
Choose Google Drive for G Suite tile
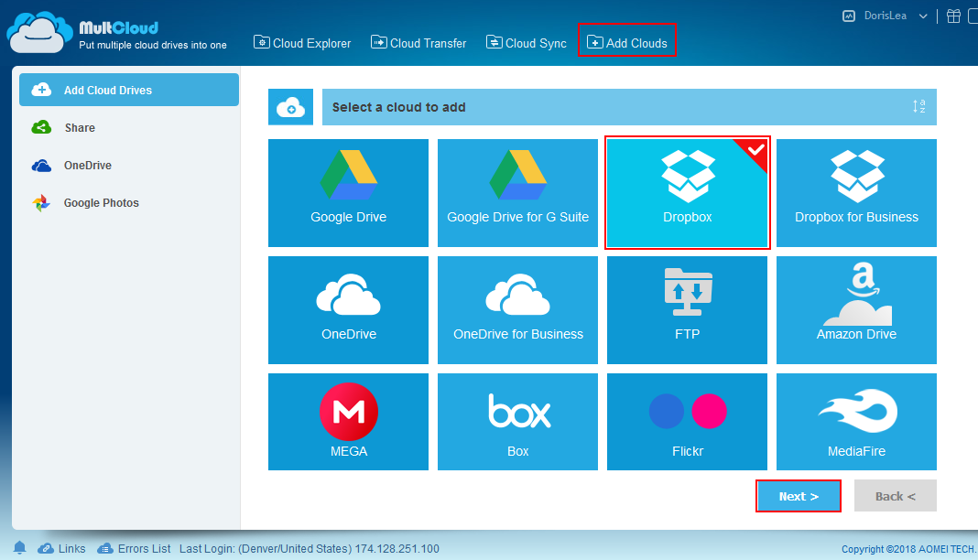click(x=517, y=192)
